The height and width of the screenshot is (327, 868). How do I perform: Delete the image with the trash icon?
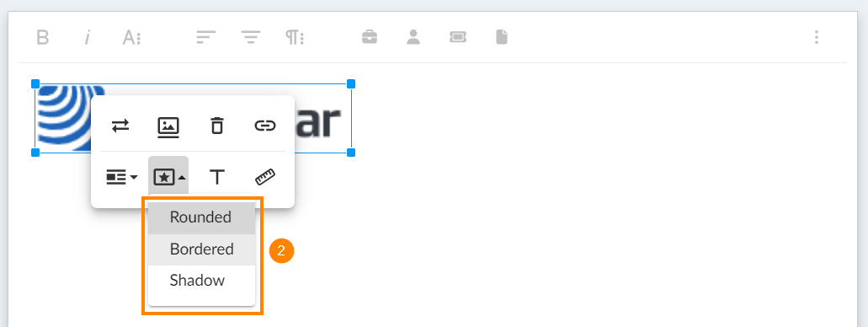tap(217, 126)
